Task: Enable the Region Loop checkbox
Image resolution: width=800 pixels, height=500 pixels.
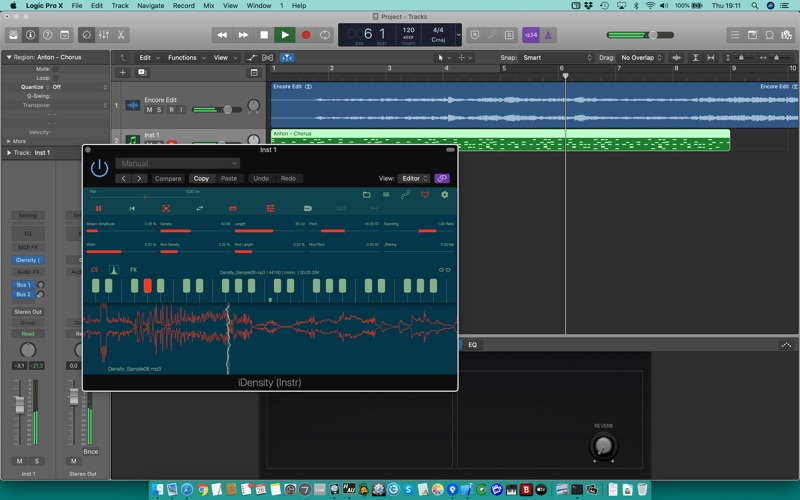Action: click(56, 78)
